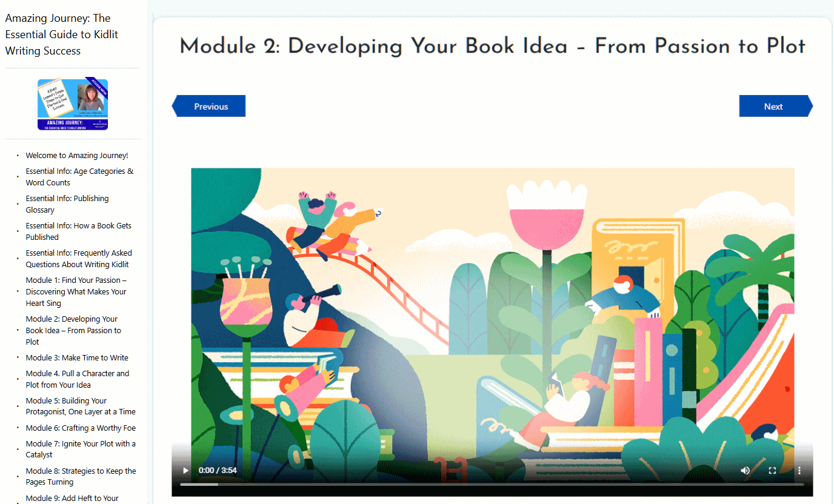834x504 pixels.
Task: Open Essential Info: Age Categories & Word Counts
Action: tap(79, 177)
